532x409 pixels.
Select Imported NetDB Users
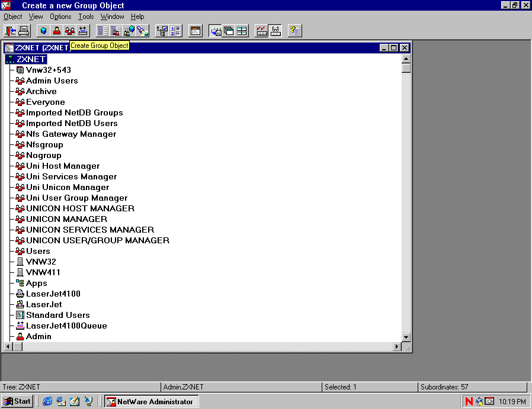pos(66,123)
